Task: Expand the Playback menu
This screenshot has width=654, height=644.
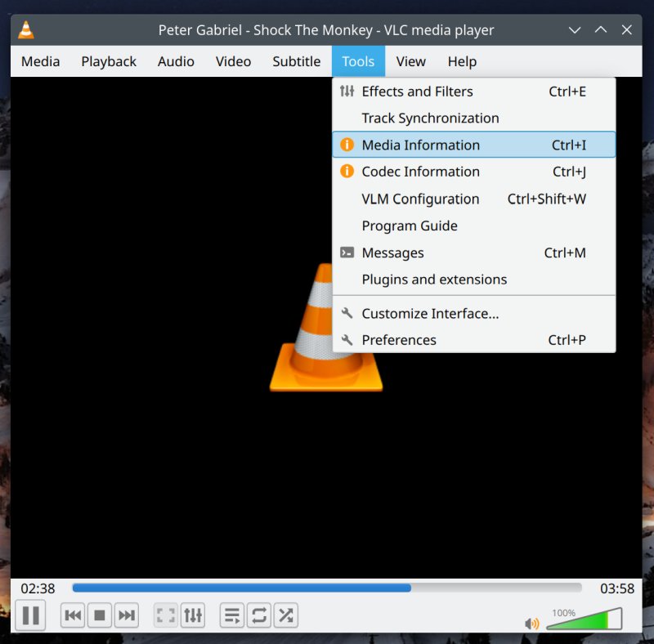Action: 109,61
